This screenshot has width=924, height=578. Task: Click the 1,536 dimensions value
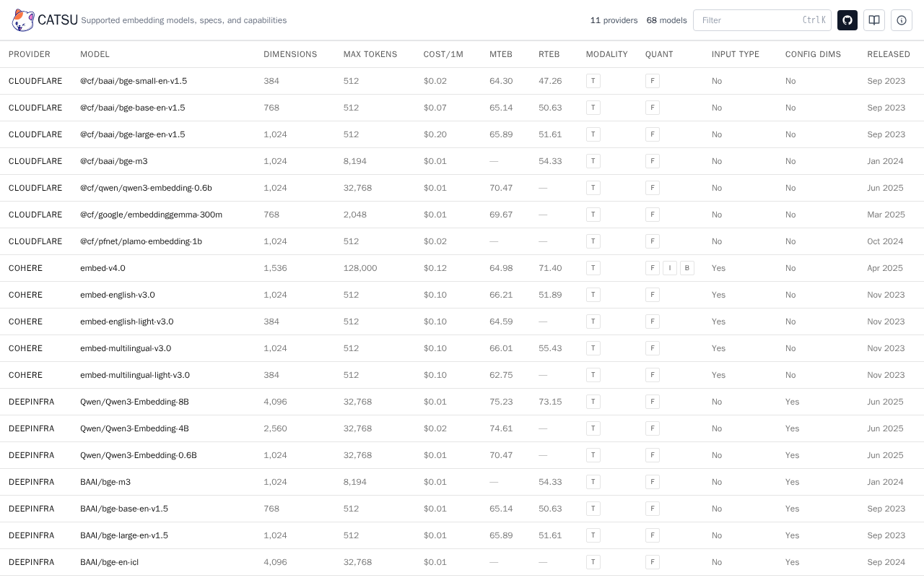click(275, 268)
